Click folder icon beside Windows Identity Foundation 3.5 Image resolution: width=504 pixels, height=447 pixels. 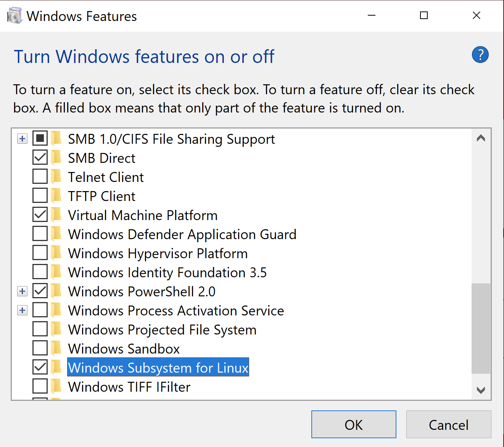pyautogui.click(x=56, y=272)
